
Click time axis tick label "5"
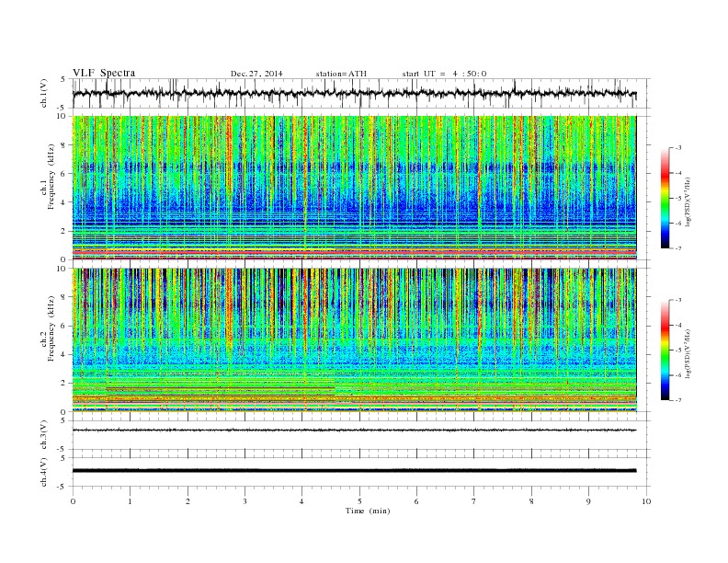pos(359,501)
